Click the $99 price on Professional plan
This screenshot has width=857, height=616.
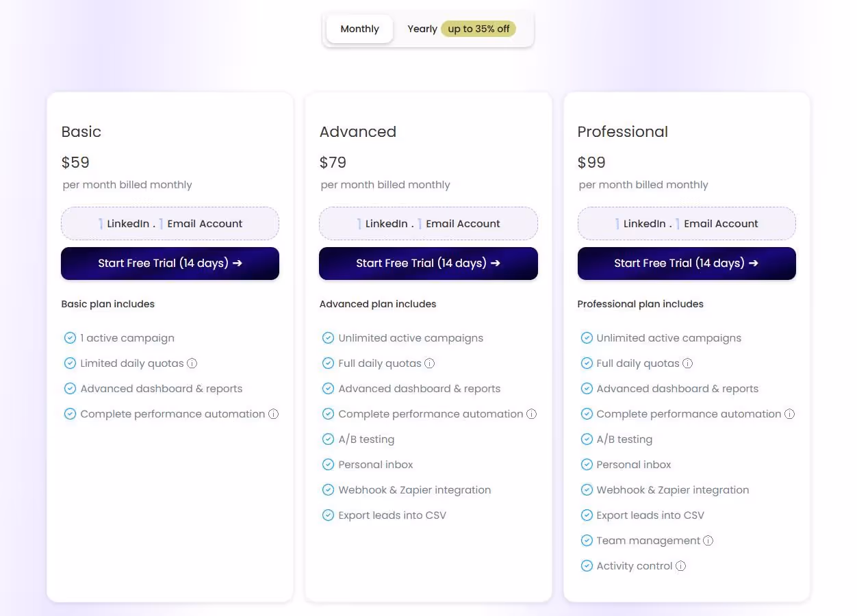[x=591, y=162]
